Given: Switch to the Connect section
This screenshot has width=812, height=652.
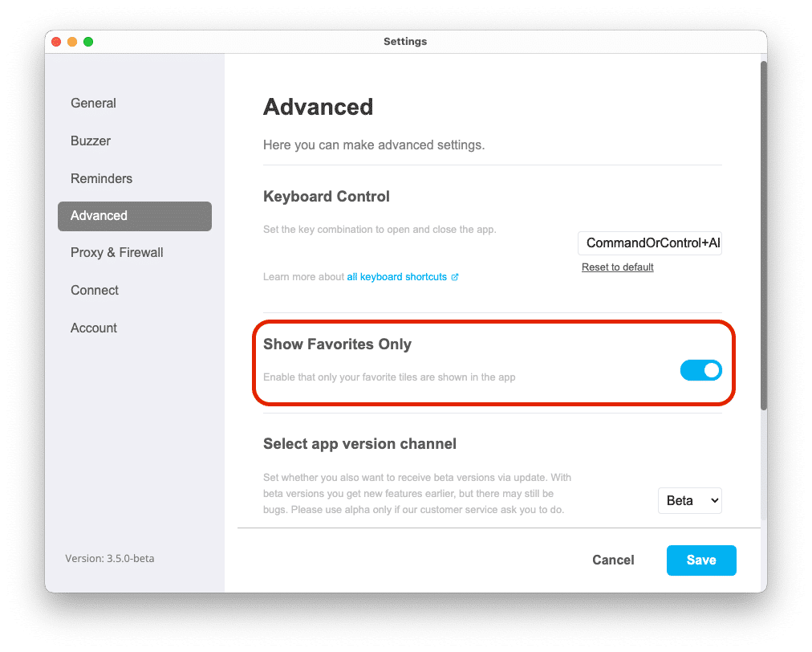Looking at the screenshot, I should (95, 290).
